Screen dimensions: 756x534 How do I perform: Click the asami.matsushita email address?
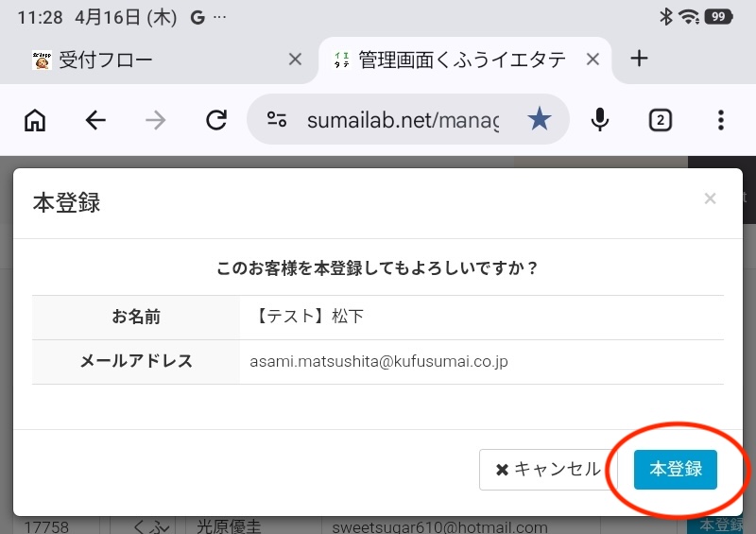point(379,362)
